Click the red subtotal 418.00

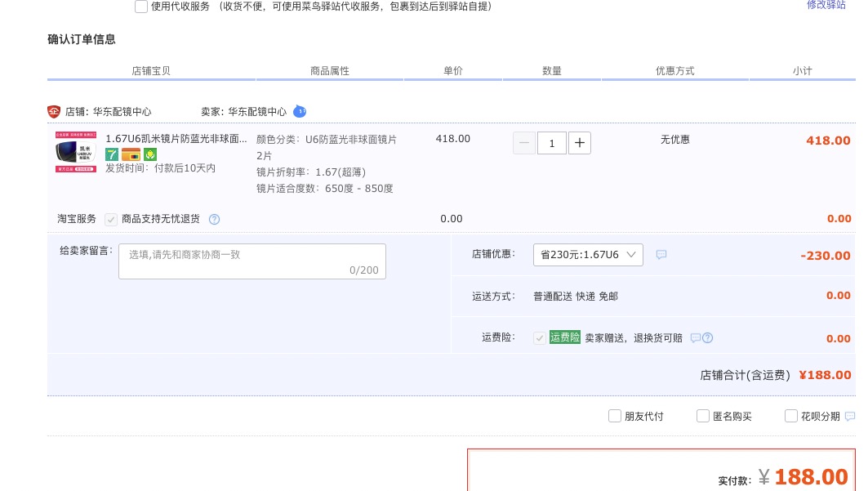coord(828,141)
